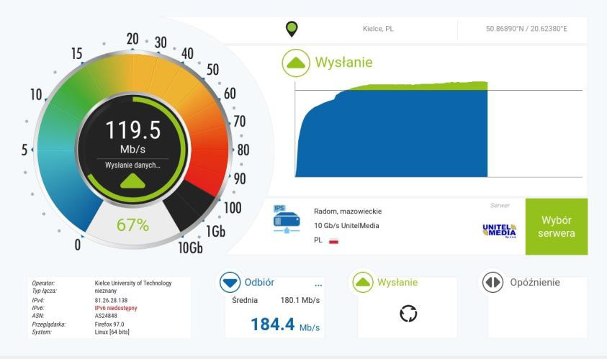Click the Radom, mazowieckie server name
Viewport: 608px width, 360px height.
pos(348,211)
